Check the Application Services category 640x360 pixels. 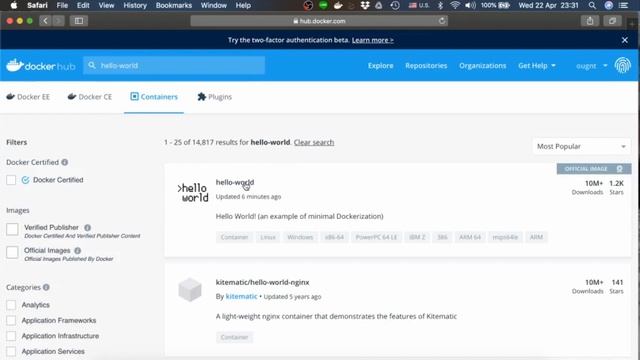coord(11,351)
